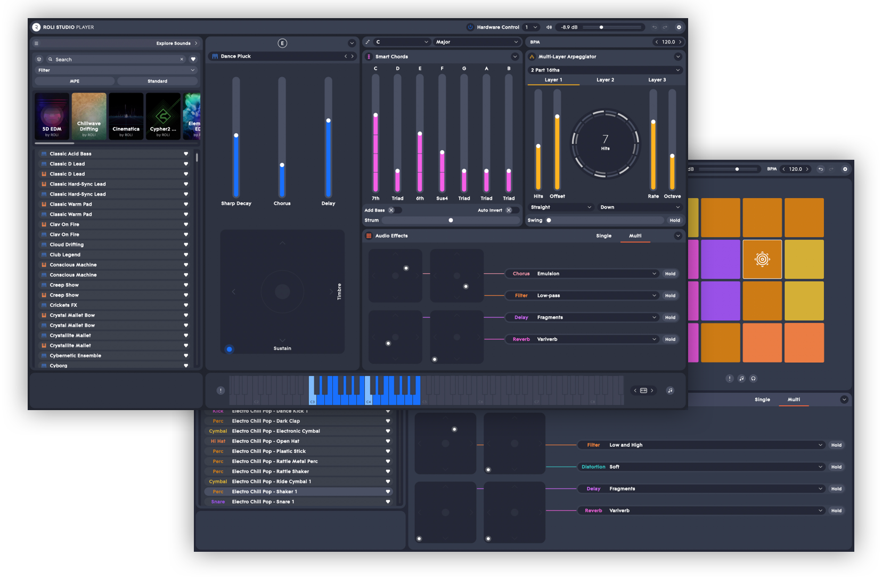Image resolution: width=882 pixels, height=588 pixels.
Task: Favorite the Cloud Drifting preset
Action: click(186, 244)
